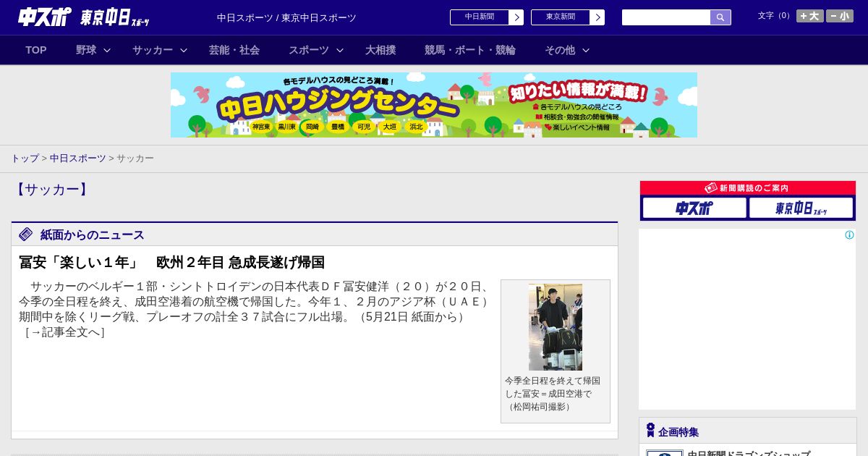Click arrow beside 東京新聞 button
This screenshot has height=456, width=868.
tap(597, 17)
